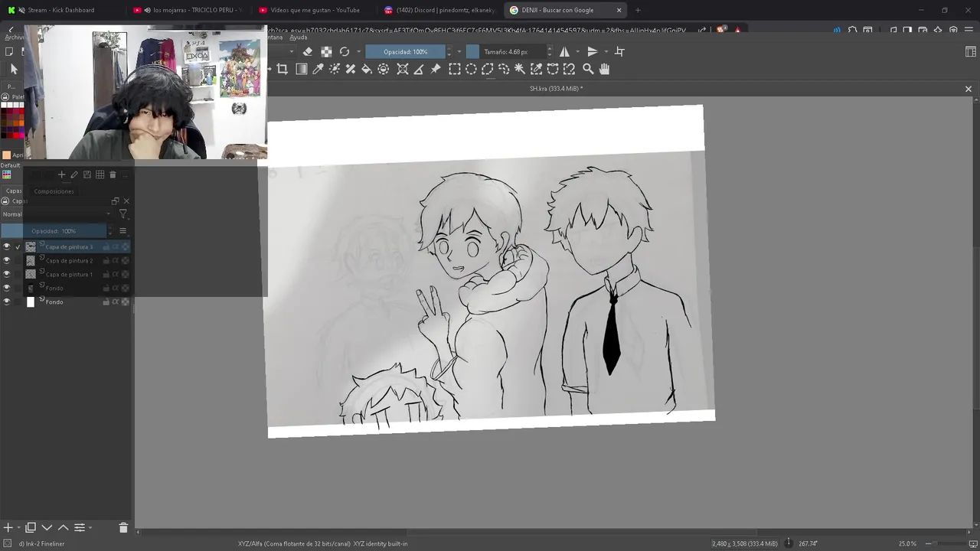Hide the upper Fondo layer
This screenshot has height=551, width=980.
coord(7,288)
